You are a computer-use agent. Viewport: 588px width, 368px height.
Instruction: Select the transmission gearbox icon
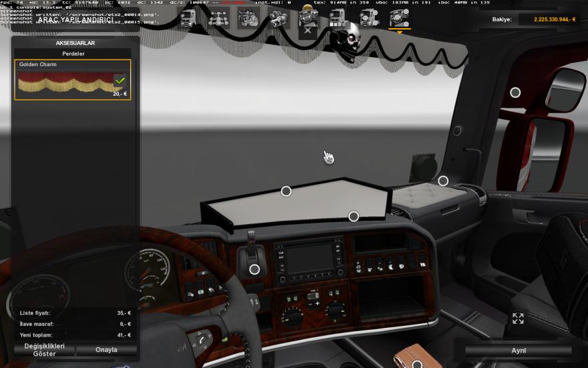278,18
